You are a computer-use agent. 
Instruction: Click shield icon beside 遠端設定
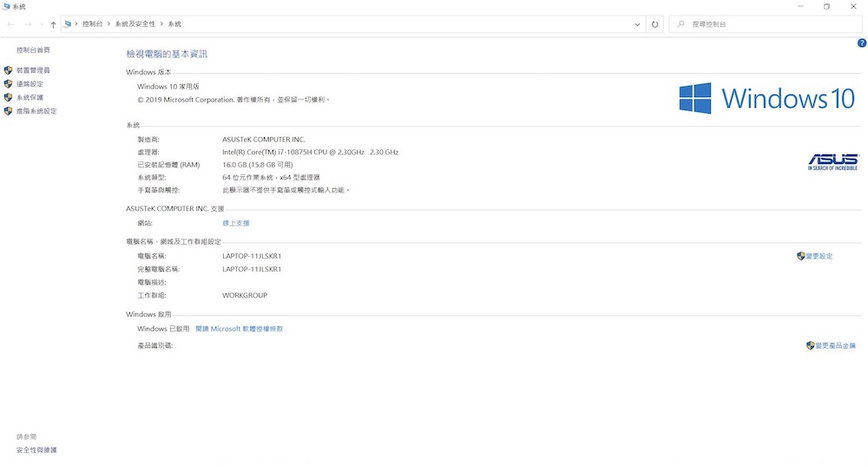tap(9, 84)
